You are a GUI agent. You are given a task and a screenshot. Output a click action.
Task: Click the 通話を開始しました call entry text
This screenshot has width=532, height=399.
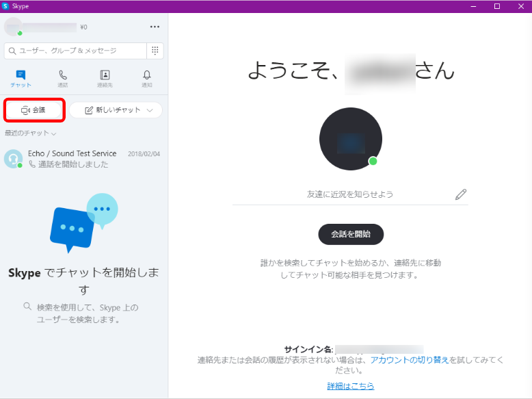tap(73, 164)
